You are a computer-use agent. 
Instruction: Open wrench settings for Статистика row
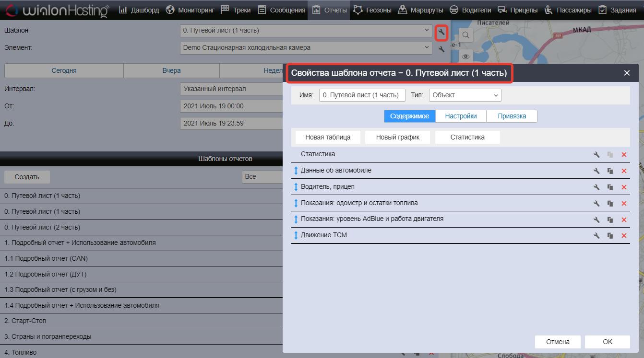tap(596, 155)
